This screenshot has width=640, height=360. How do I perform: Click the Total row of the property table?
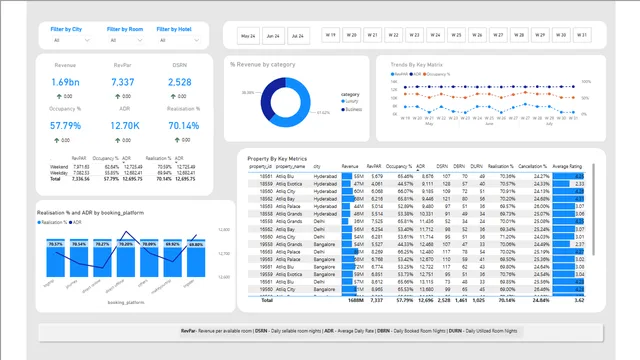416,300
